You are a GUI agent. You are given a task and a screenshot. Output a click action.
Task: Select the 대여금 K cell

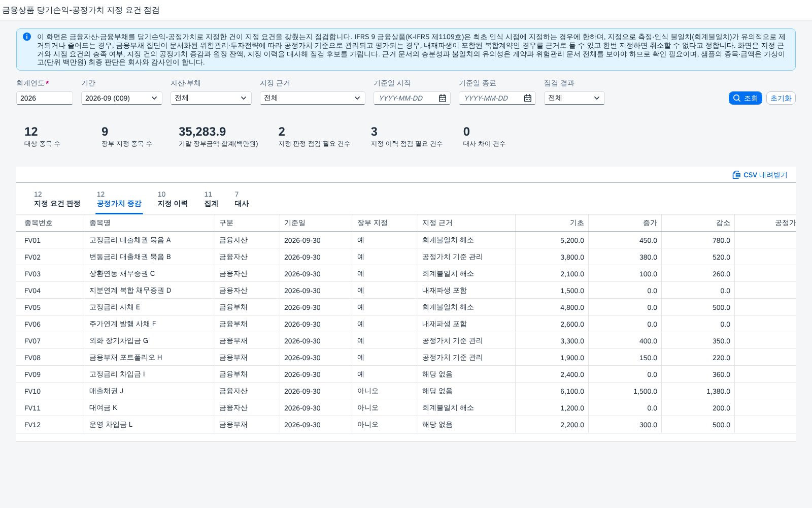pos(150,408)
